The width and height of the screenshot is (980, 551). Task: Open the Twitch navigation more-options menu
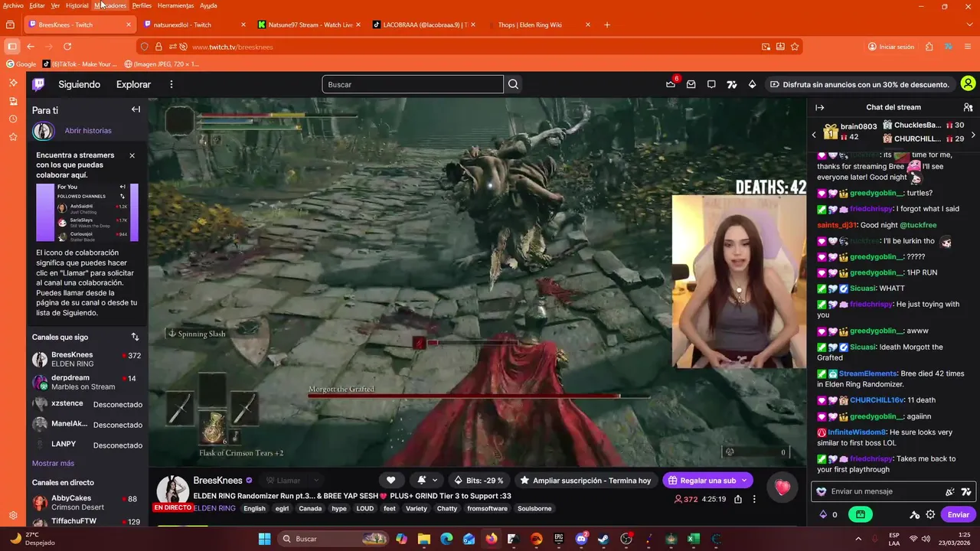[x=171, y=84]
